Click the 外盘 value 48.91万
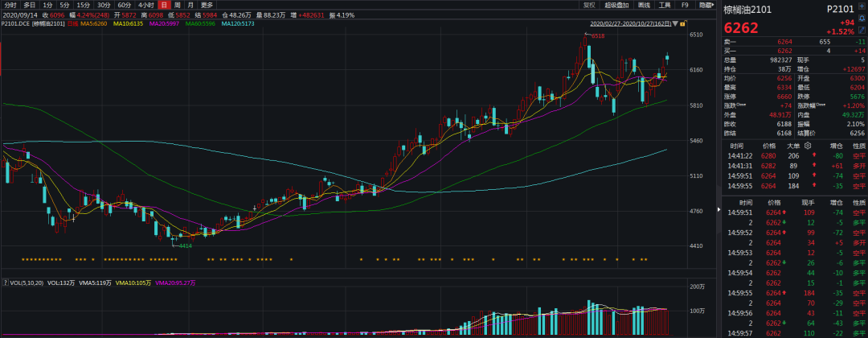Screen dimensions: 868x338 781,113
